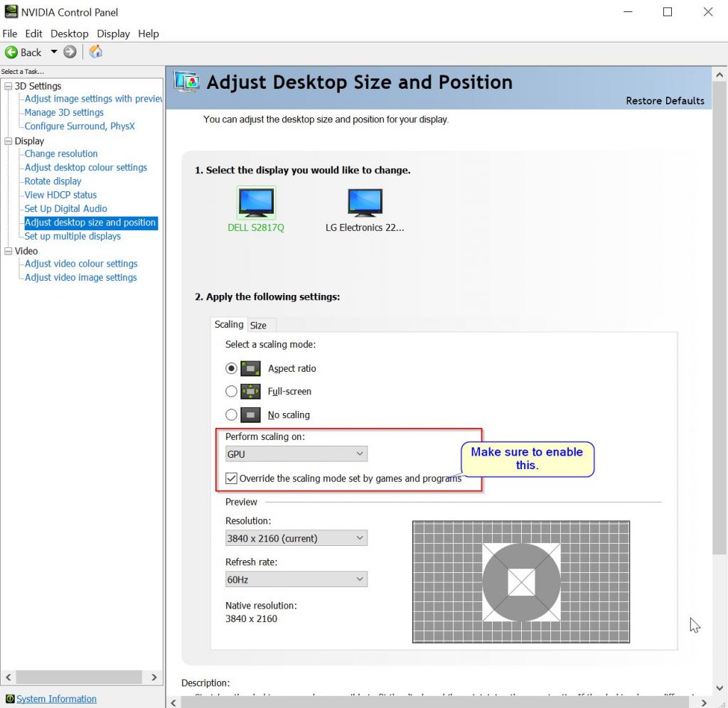Viewport: 728px width, 708px height.
Task: Open Adjust video colour settings
Action: [81, 264]
